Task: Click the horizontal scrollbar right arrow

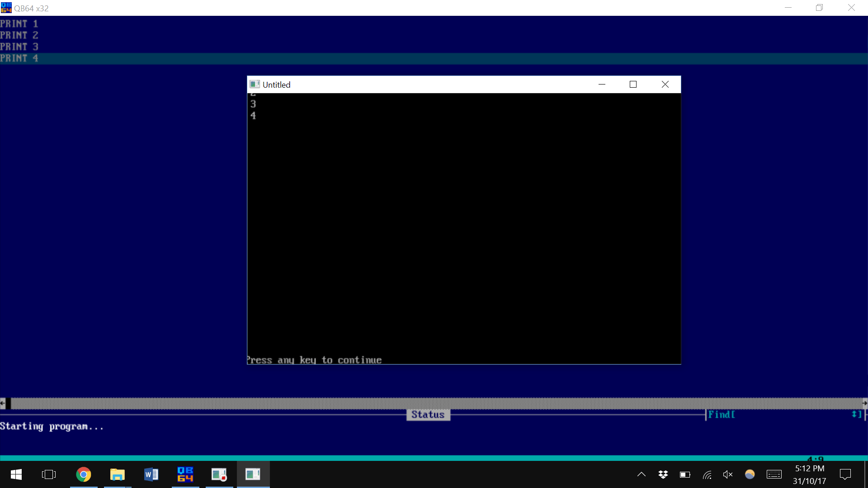Action: 864,403
